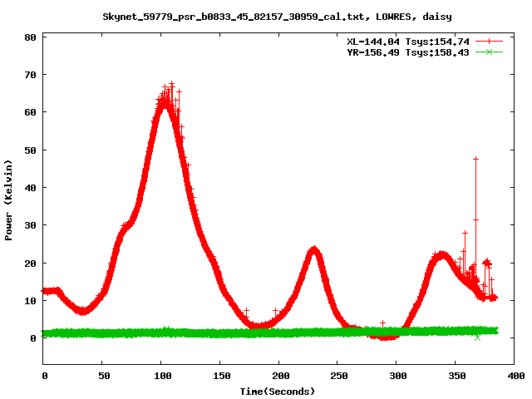
Task: Click the x-axis tick label 100
Action: pos(163,376)
